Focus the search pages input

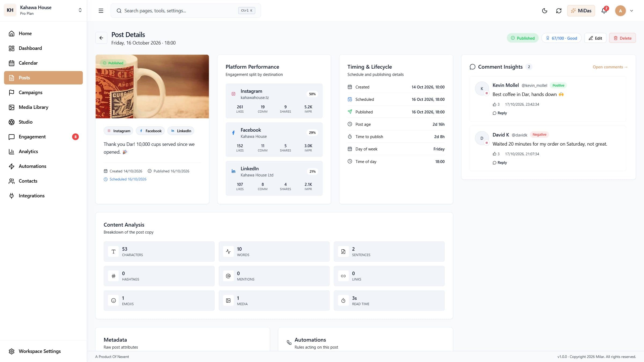coord(186,11)
